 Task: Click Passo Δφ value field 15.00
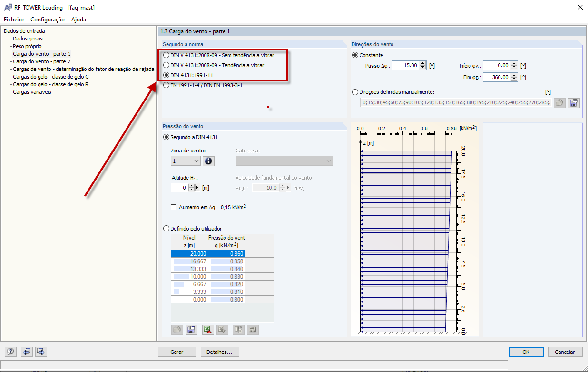coord(405,65)
